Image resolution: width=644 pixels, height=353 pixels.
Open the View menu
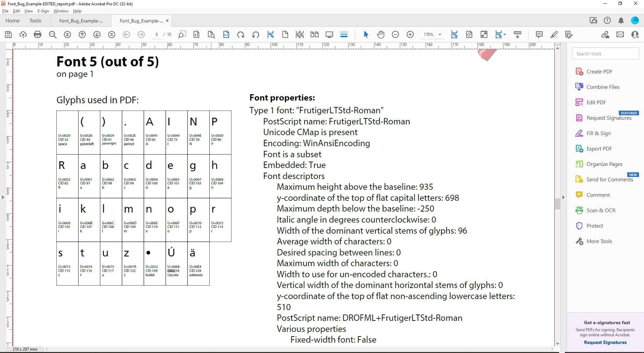point(29,11)
